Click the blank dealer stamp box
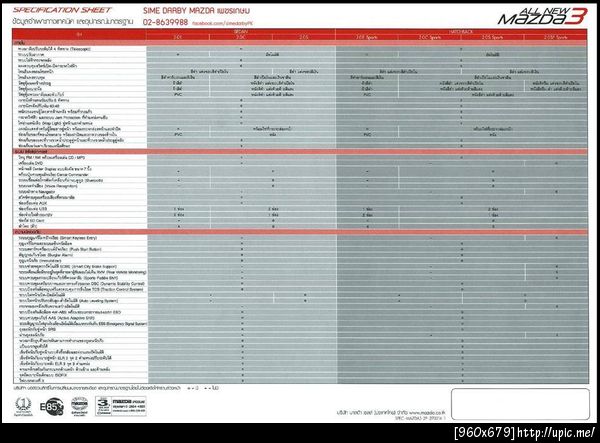The width and height of the screenshot is (600, 443). [520, 404]
